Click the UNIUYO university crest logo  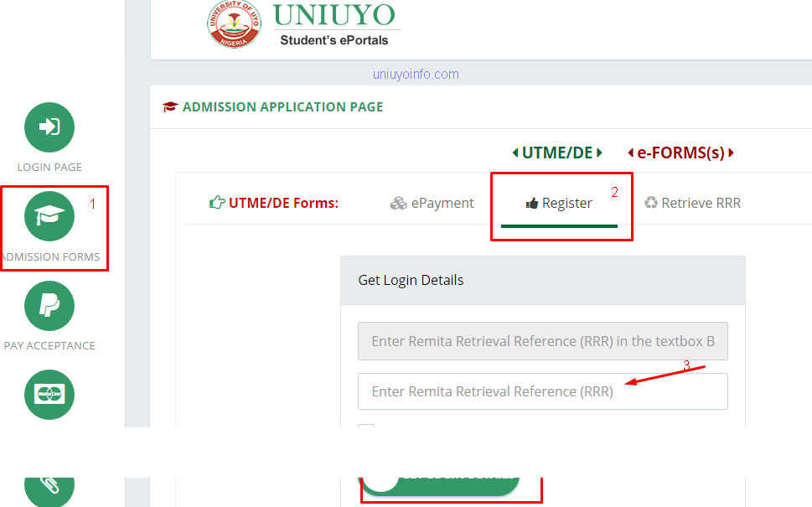coord(234,23)
